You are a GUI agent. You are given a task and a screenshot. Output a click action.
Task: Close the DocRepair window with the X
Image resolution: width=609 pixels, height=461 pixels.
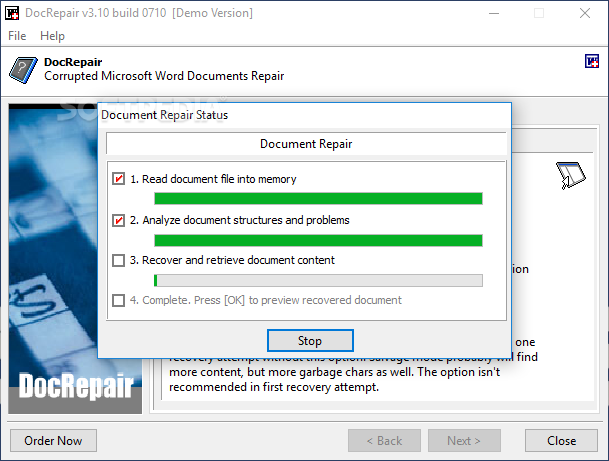pos(585,13)
